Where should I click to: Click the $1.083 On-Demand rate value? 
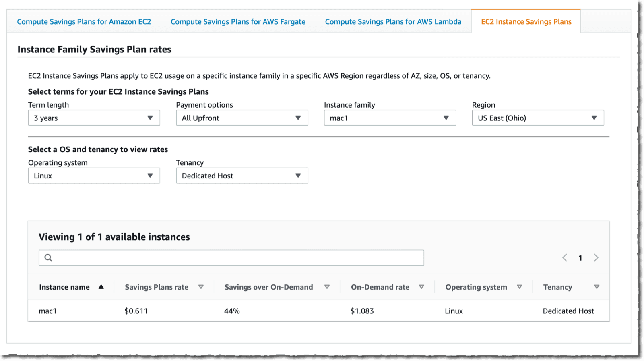click(x=362, y=311)
